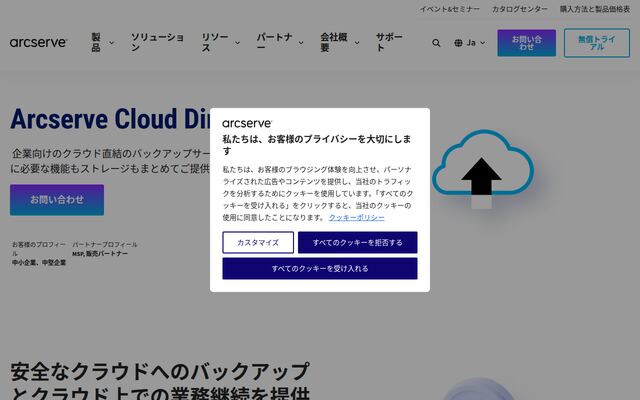Accept all cookies with すべてのクッキーを受け入れる
640x400 pixels.
point(320,269)
